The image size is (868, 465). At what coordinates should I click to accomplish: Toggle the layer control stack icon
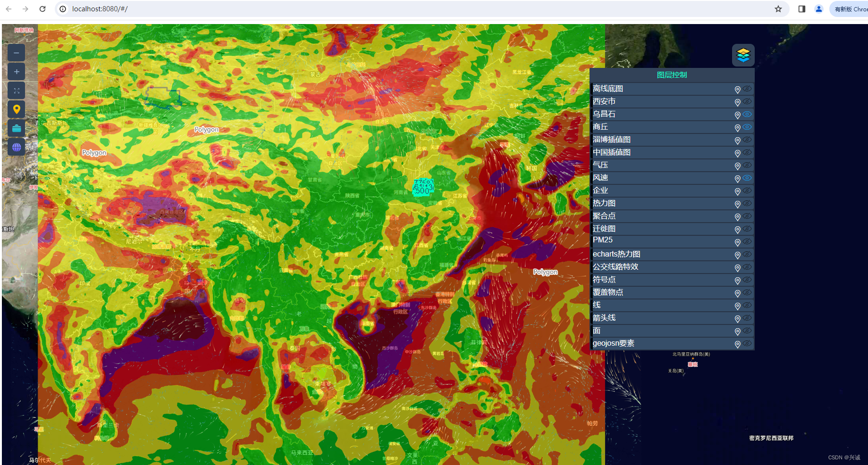point(743,55)
